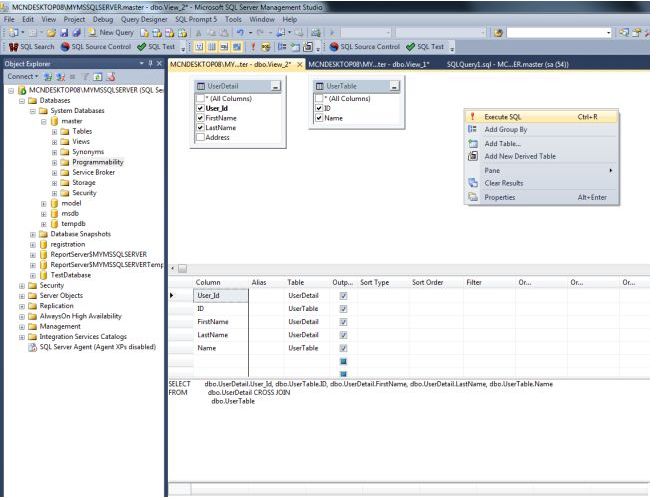This screenshot has width=656, height=500.
Task: Collapse the System Databases folder
Action: pos(33,111)
